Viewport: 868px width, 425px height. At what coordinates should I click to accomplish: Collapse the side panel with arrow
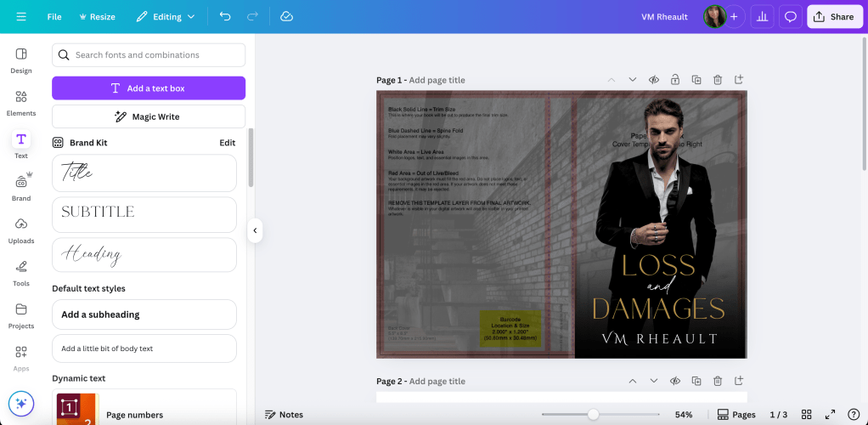pos(255,230)
